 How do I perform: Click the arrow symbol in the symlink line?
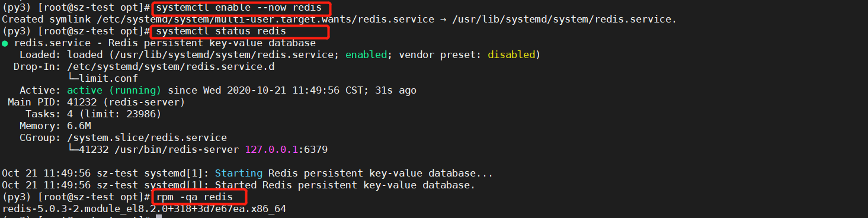[x=443, y=20]
